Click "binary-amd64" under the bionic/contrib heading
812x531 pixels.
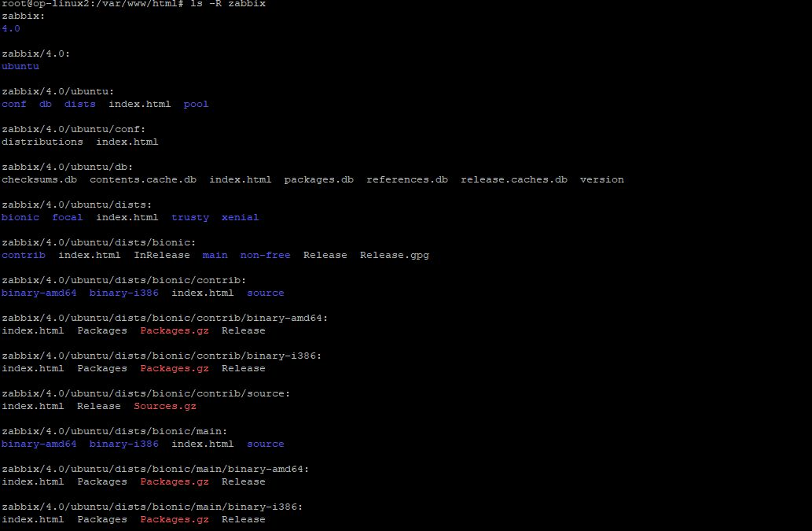(39, 293)
